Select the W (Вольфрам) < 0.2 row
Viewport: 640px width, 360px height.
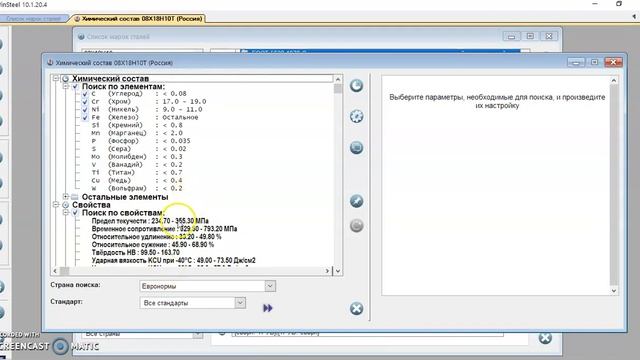point(137,188)
